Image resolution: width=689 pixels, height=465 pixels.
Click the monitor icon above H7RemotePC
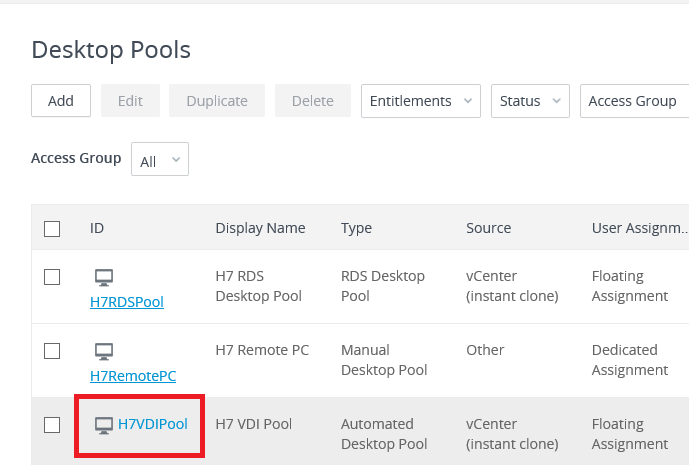click(104, 352)
